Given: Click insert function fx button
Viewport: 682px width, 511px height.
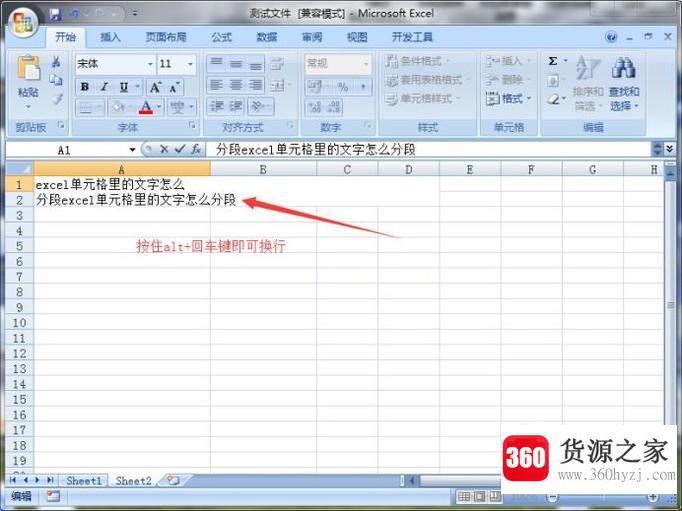Looking at the screenshot, I should click(x=196, y=150).
